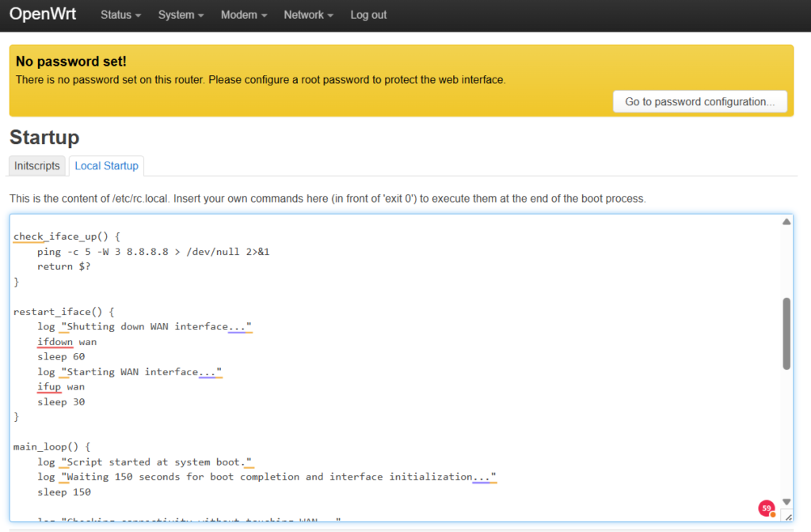Click the scrollbar up arrow in editor
Image resolution: width=811 pixels, height=532 pixels.
(786, 222)
